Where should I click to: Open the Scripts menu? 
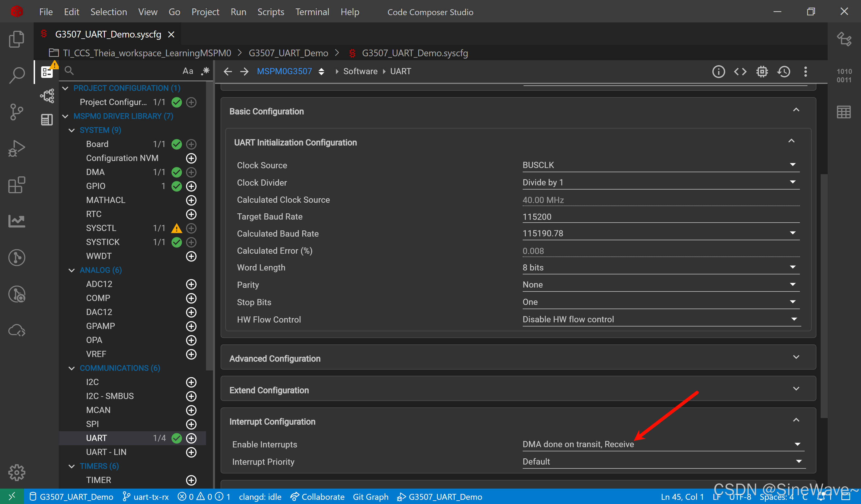coord(270,12)
